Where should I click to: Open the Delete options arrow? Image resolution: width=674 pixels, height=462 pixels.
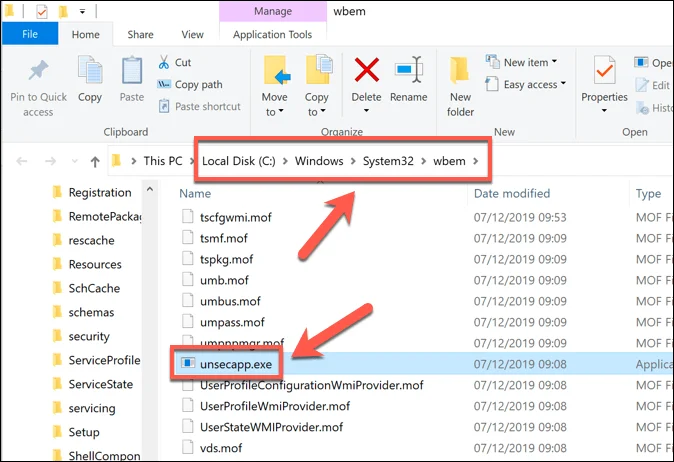(366, 111)
